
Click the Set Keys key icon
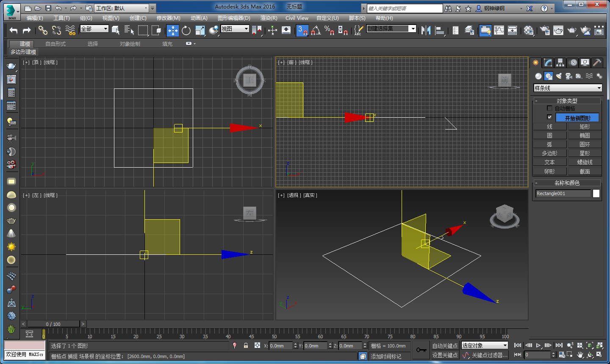click(421, 350)
